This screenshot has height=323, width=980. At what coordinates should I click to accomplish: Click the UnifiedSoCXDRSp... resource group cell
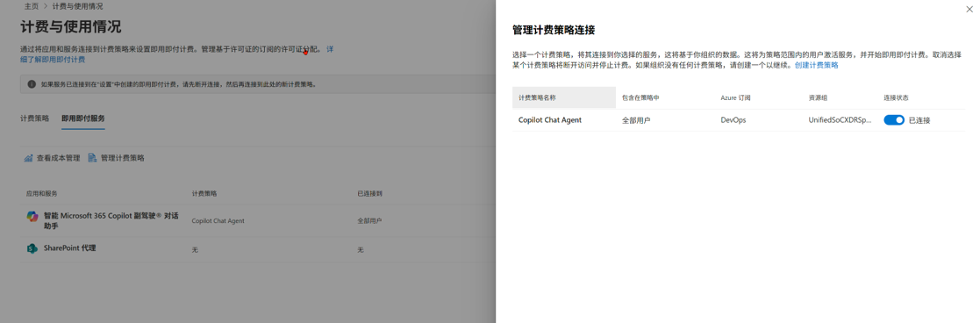coord(840,120)
